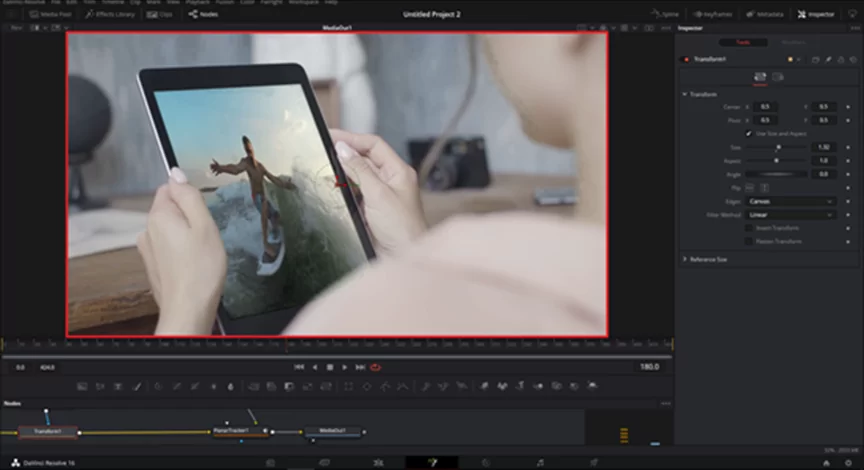Add a Merge node from the toolbar

(x=253, y=387)
